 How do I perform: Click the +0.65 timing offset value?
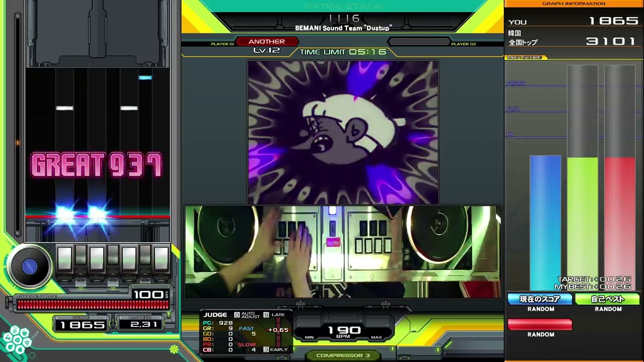[x=278, y=330]
